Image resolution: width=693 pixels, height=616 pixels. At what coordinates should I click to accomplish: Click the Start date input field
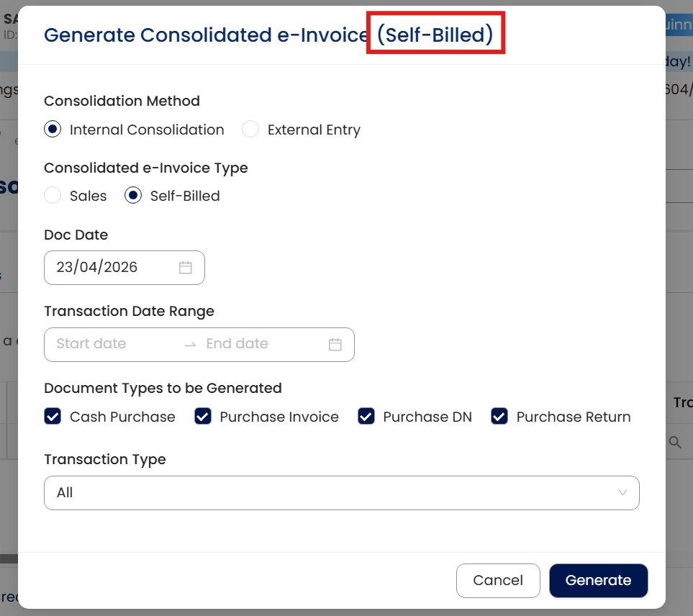(108, 344)
